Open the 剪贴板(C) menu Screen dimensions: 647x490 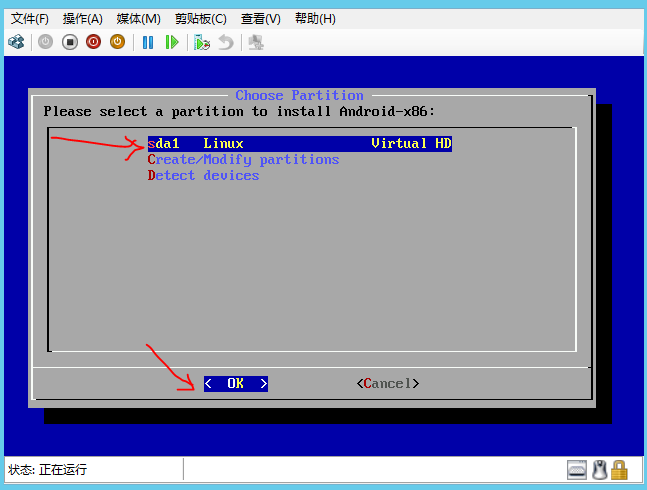pyautogui.click(x=201, y=19)
